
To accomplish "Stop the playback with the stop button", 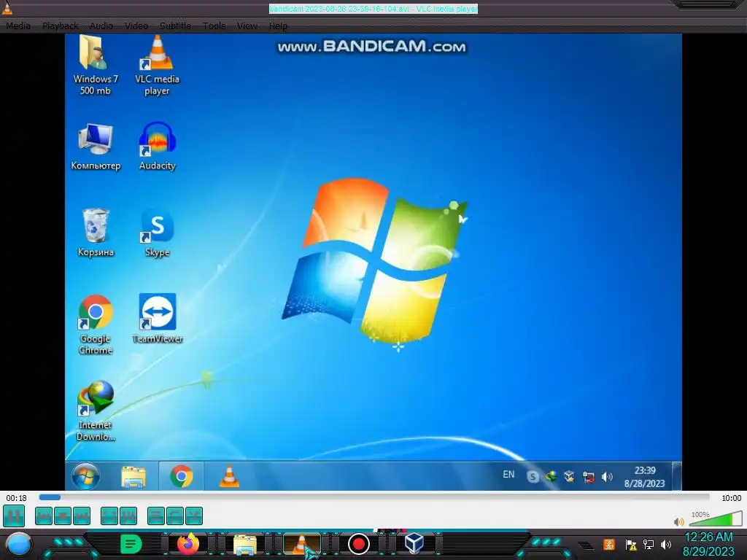I will [x=63, y=516].
